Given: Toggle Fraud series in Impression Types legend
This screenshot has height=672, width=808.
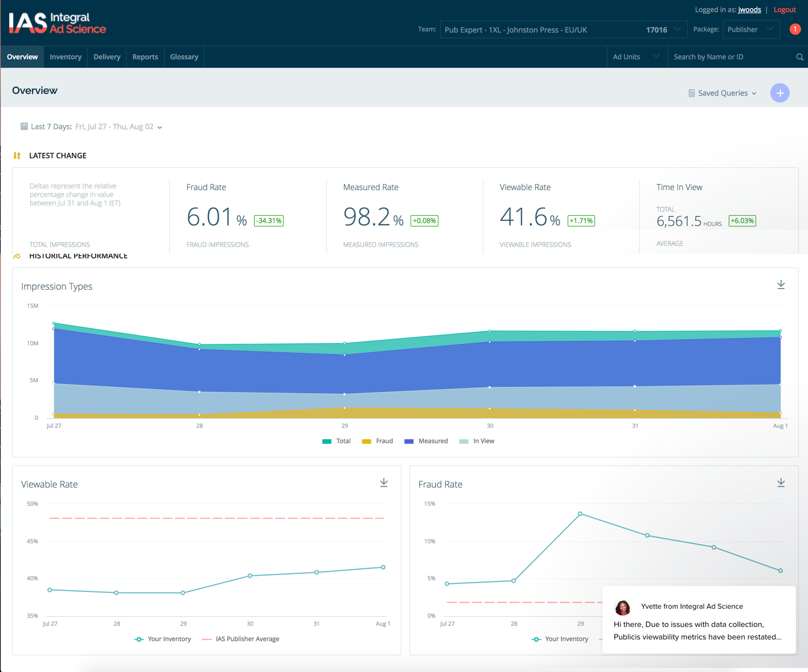Looking at the screenshot, I should pyautogui.click(x=378, y=441).
